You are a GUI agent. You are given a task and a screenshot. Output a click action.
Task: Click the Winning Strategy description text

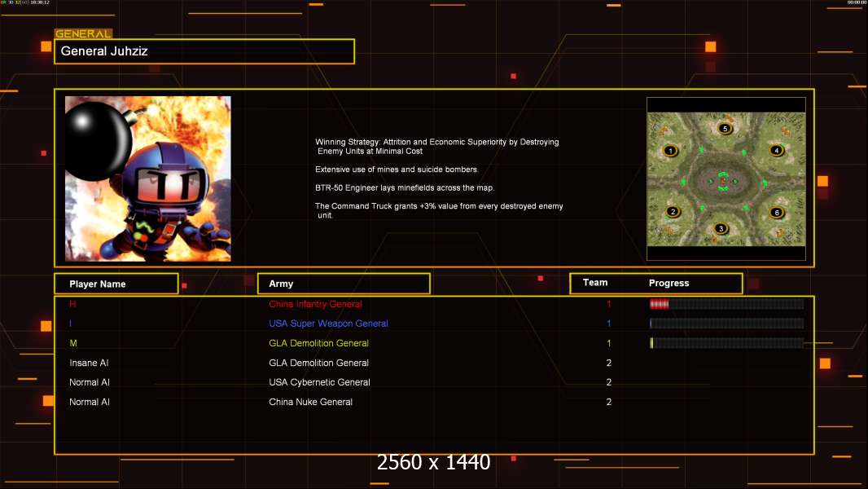pos(436,146)
